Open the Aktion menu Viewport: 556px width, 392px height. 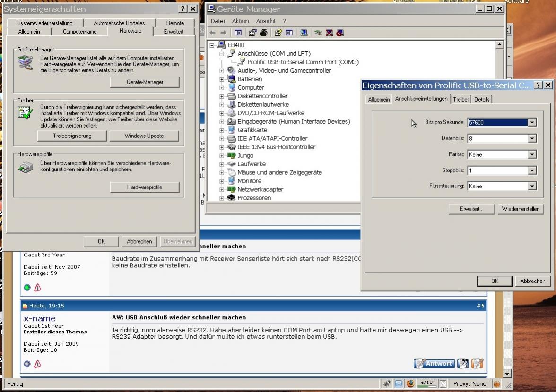[x=240, y=21]
